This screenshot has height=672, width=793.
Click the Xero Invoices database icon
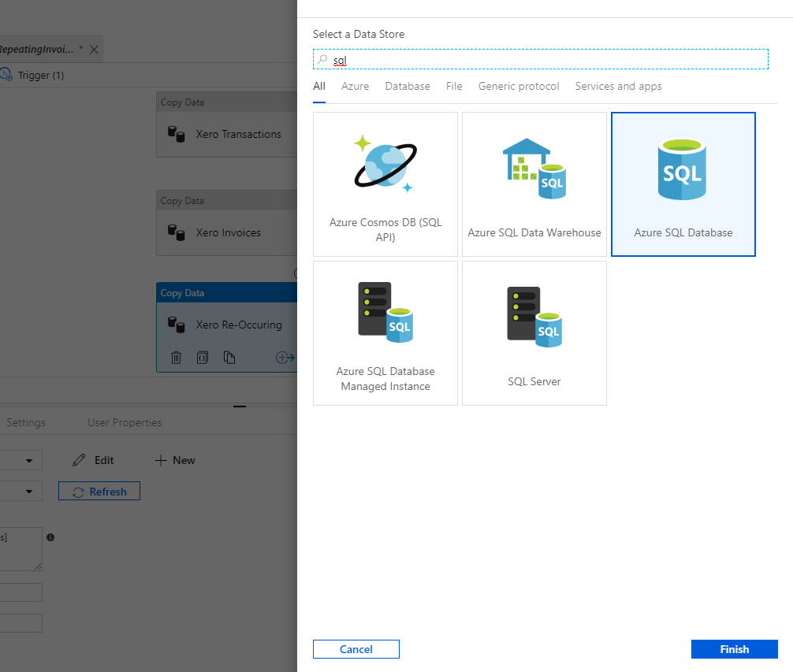click(x=176, y=232)
